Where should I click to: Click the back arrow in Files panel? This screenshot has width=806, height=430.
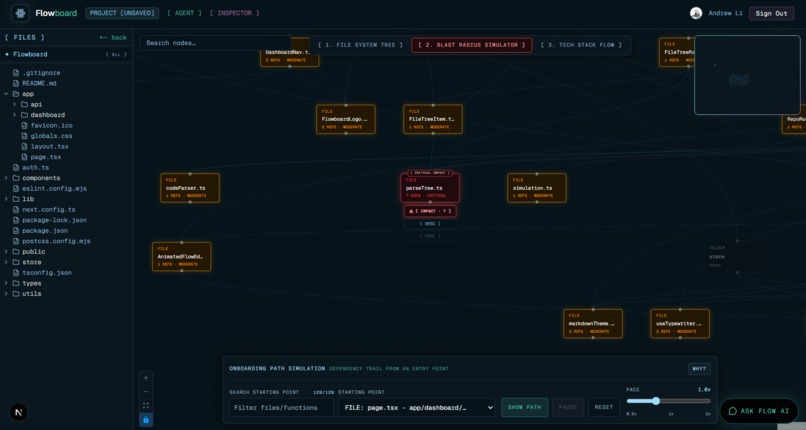click(103, 38)
